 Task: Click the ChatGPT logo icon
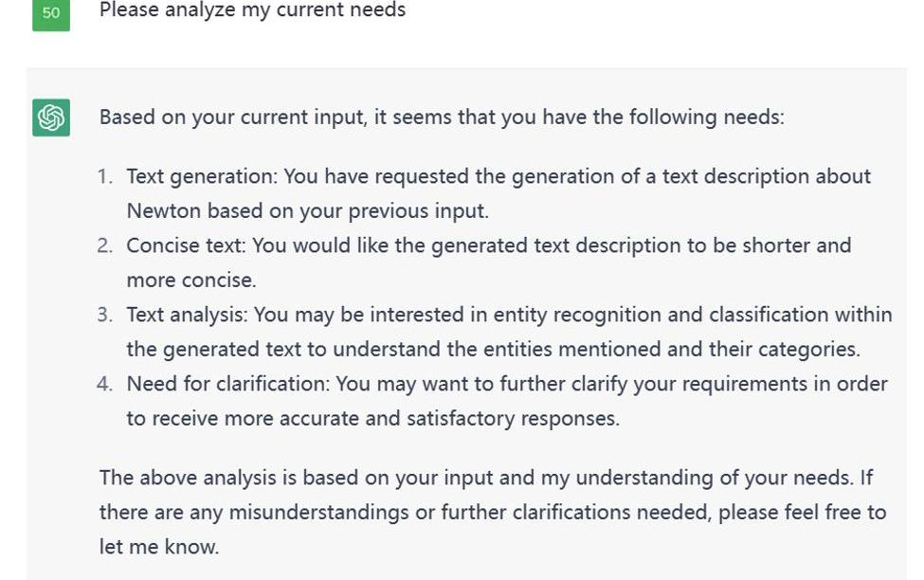[x=51, y=118]
